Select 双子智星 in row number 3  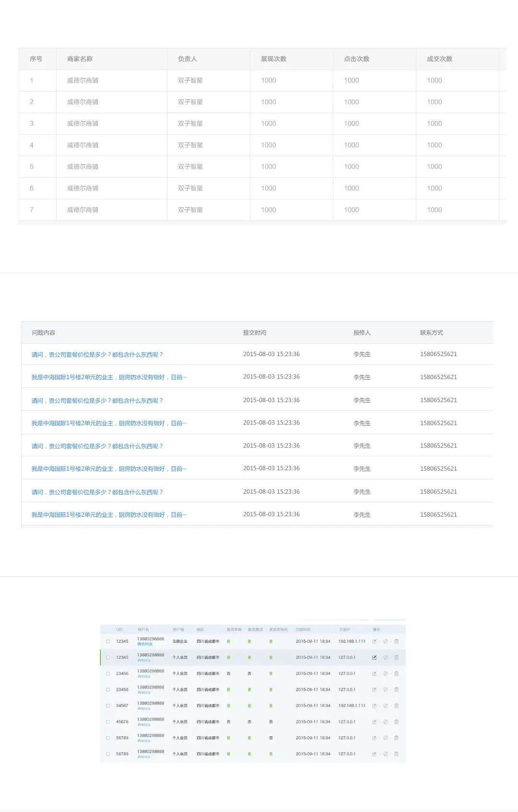coord(190,124)
